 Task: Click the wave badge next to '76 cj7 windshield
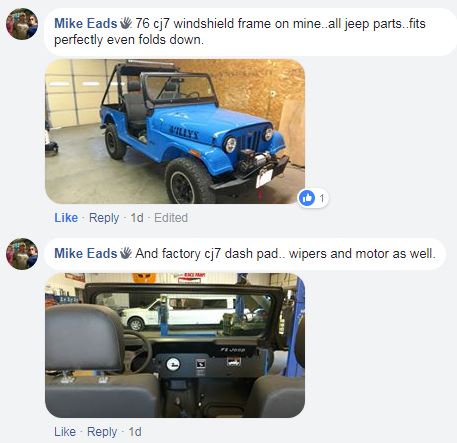pos(126,23)
